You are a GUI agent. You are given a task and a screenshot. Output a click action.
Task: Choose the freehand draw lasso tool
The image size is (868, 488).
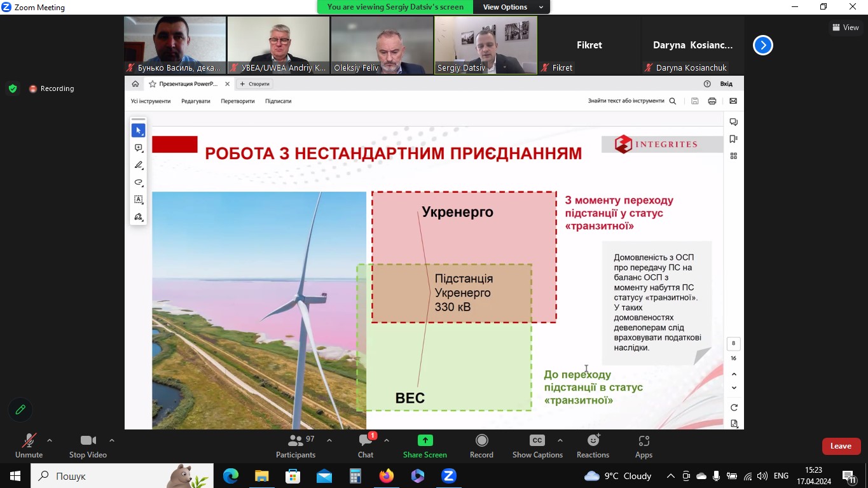pyautogui.click(x=138, y=183)
